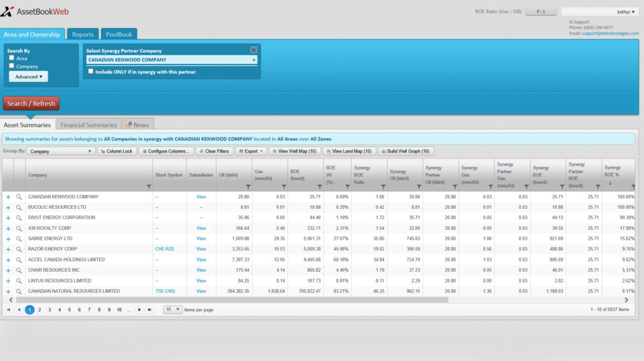This screenshot has height=361, width=644.
Task: Open the items per page dropdown
Action: pos(172,309)
